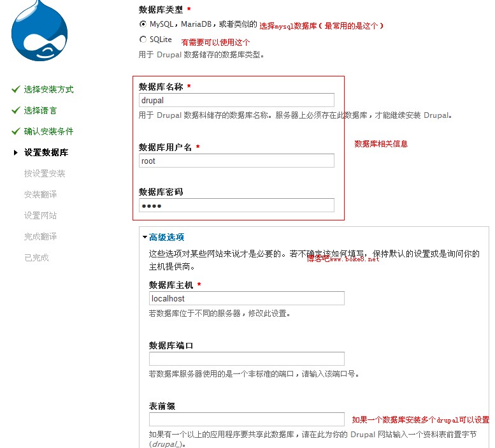The height and width of the screenshot is (448, 495).
Task: Click the empty 表前缀 field
Action: [247, 419]
